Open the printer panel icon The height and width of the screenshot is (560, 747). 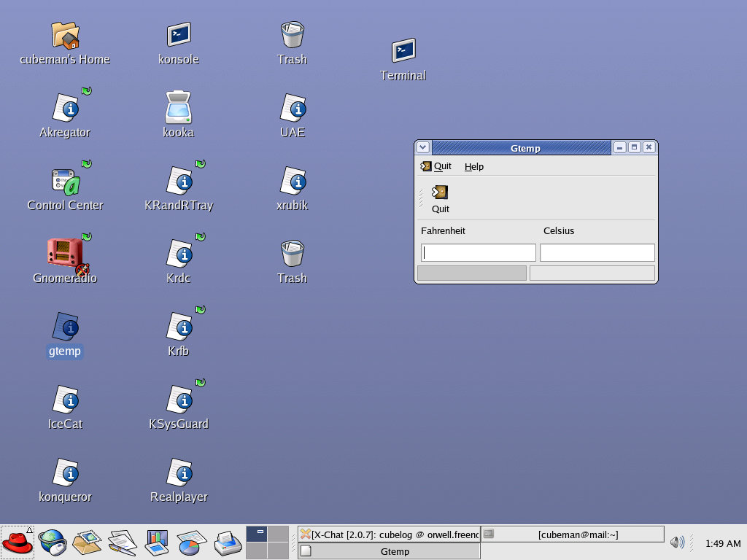228,542
